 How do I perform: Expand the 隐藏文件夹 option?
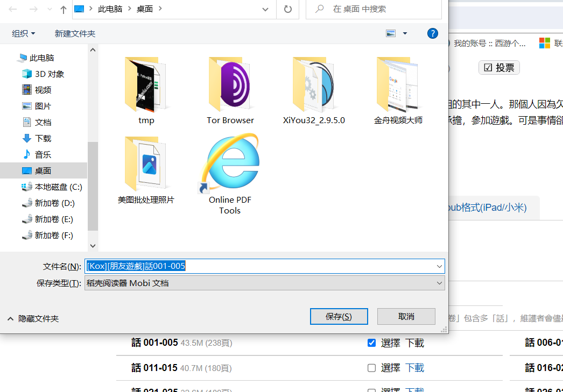(x=36, y=318)
